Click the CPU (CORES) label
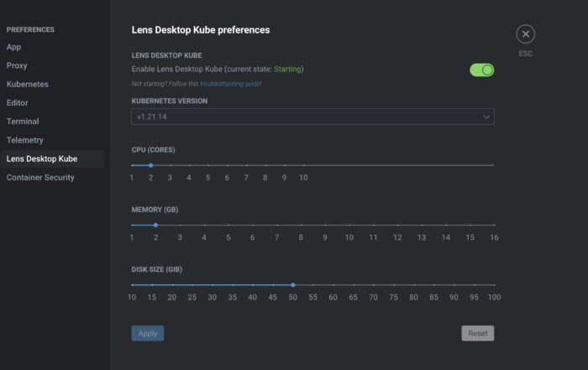 pyautogui.click(x=154, y=150)
